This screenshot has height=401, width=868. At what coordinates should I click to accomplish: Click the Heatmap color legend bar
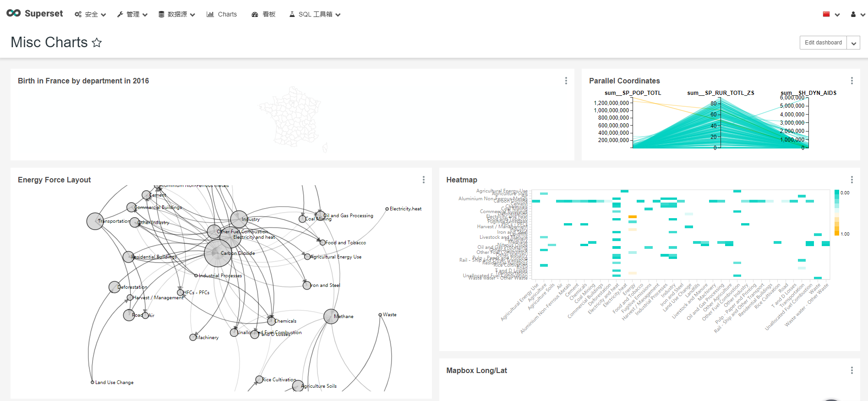[837, 213]
